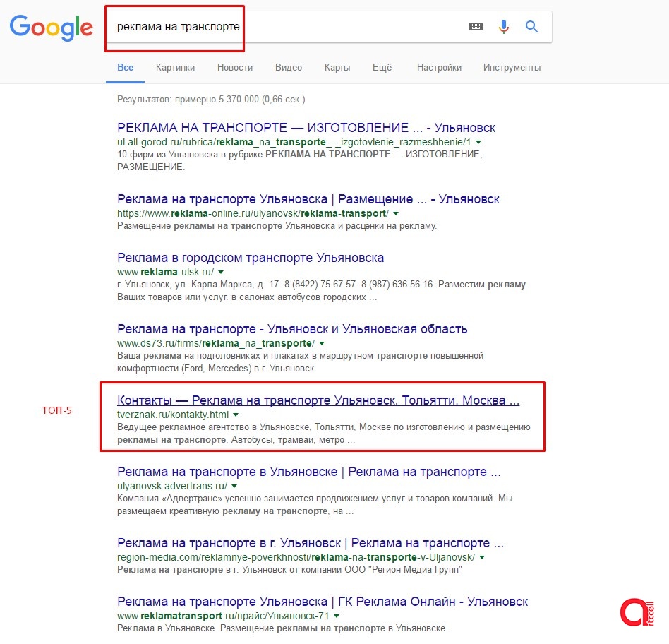This screenshot has width=669, height=644.
Task: Open result Реклама на транспорте в Ульяновске
Action: pos(309,472)
